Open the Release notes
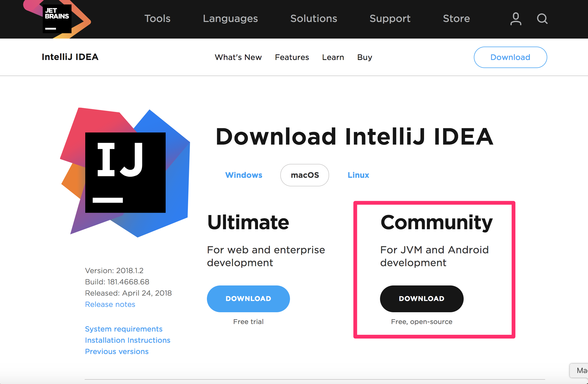 point(110,304)
